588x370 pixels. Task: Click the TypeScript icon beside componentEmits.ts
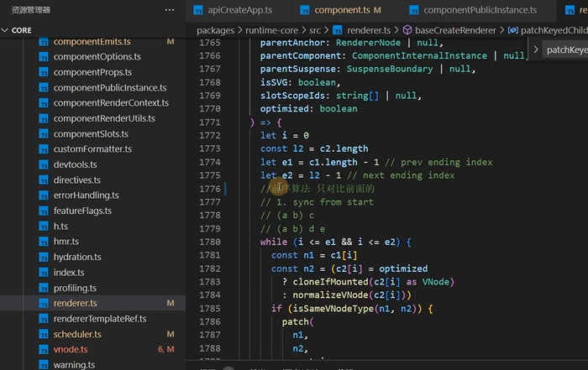coord(44,42)
